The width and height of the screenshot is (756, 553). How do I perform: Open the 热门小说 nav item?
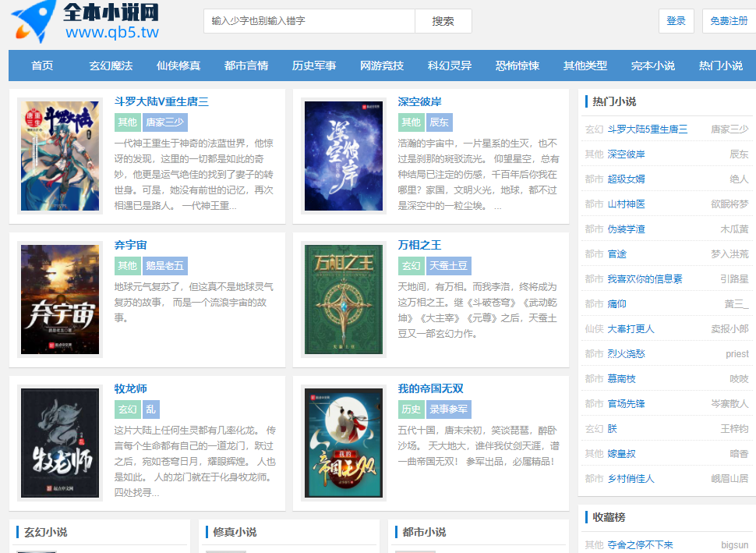pos(721,66)
